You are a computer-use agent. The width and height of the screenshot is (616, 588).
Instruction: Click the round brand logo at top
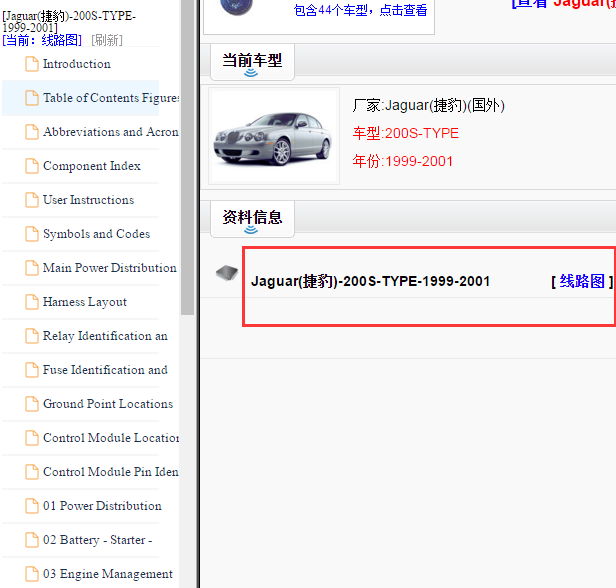coord(236,7)
